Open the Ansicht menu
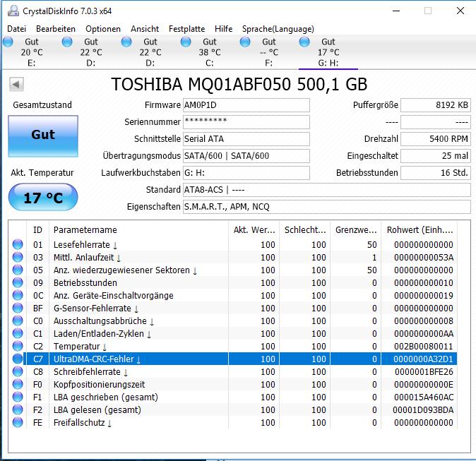This screenshot has height=461, width=476. pyautogui.click(x=145, y=29)
